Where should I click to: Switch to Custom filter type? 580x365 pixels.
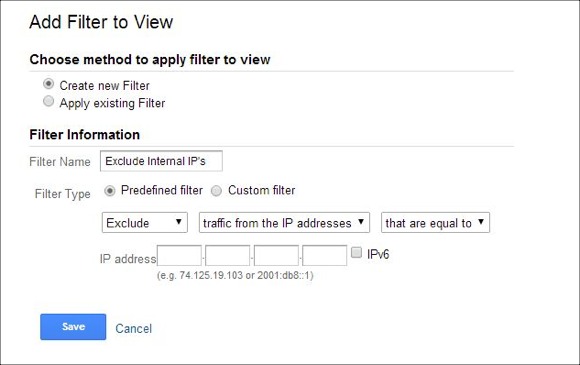coord(216,191)
